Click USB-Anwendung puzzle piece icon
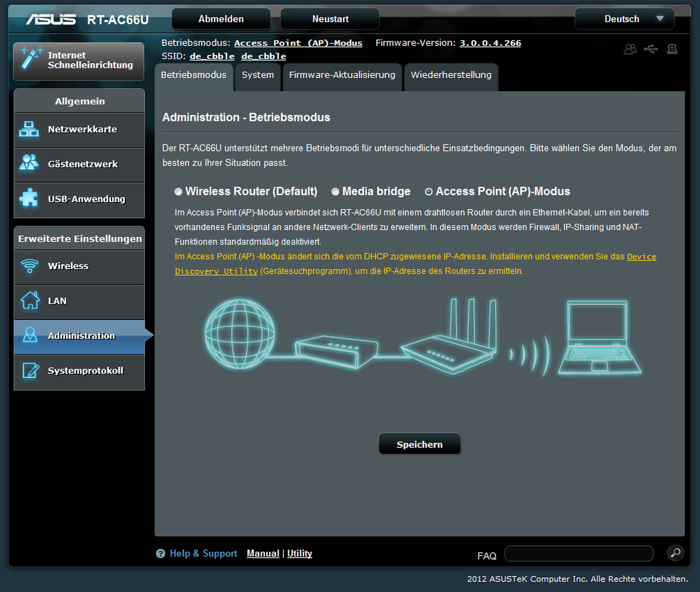The image size is (700, 592). pyautogui.click(x=29, y=198)
